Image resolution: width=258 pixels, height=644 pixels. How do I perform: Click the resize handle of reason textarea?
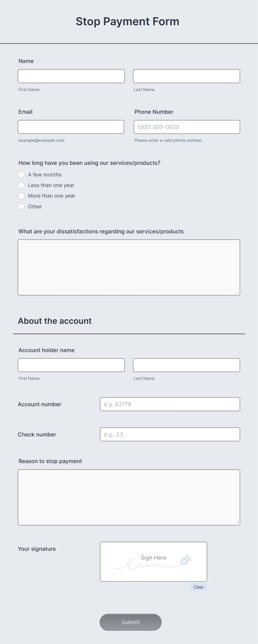[x=237, y=522]
